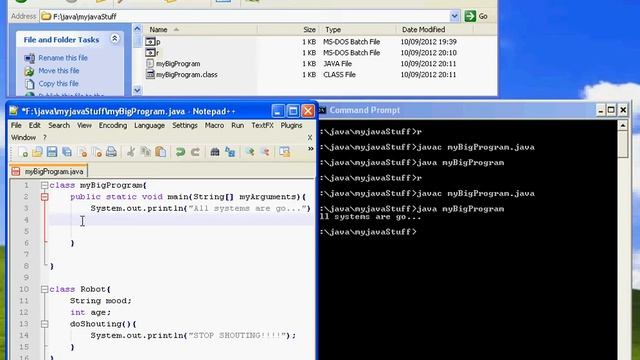The image size is (640, 360).
Task: Open the Explorer address bar dropdown
Action: (454, 16)
